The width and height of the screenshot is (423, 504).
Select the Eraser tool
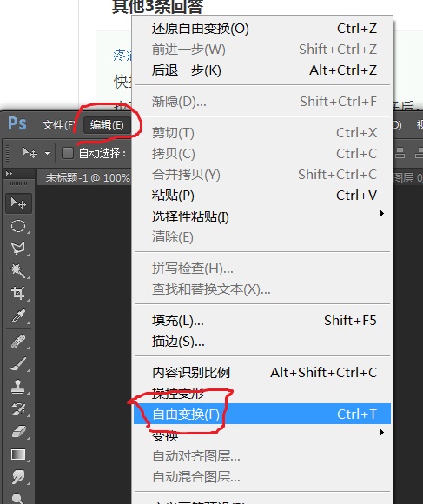(x=18, y=432)
